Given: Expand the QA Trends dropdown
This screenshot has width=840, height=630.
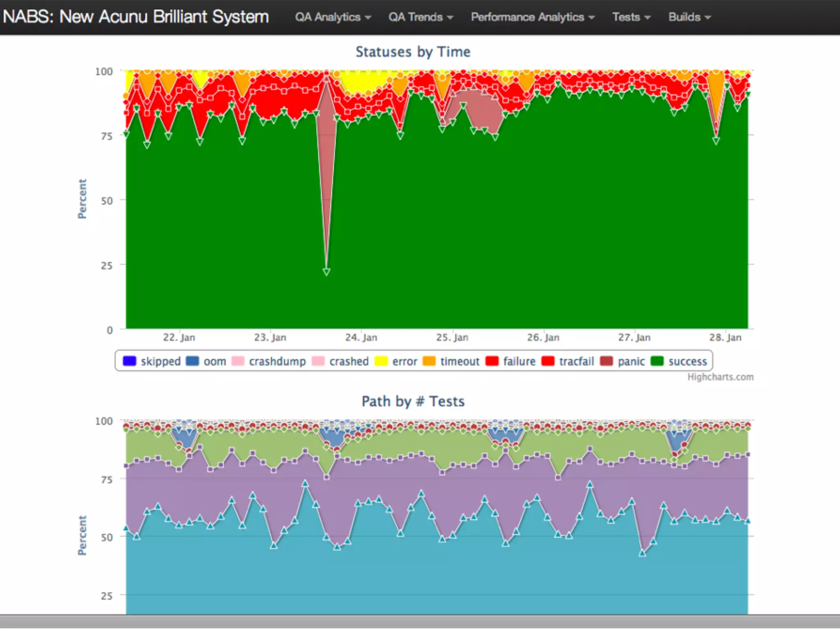Looking at the screenshot, I should pyautogui.click(x=420, y=17).
